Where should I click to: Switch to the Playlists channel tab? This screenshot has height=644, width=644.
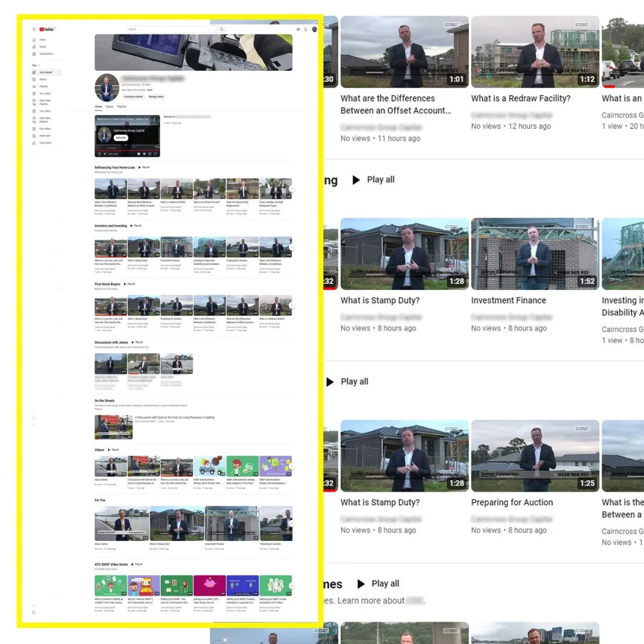(x=122, y=106)
